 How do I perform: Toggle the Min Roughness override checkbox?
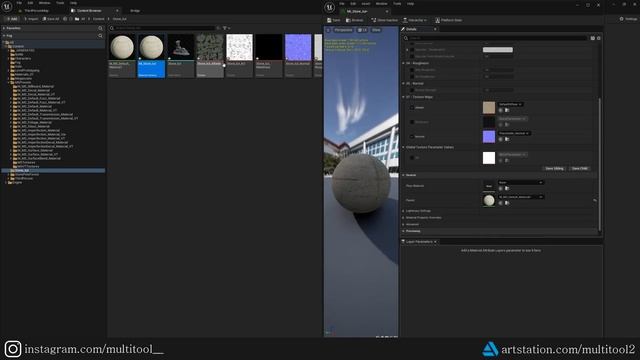412,70
